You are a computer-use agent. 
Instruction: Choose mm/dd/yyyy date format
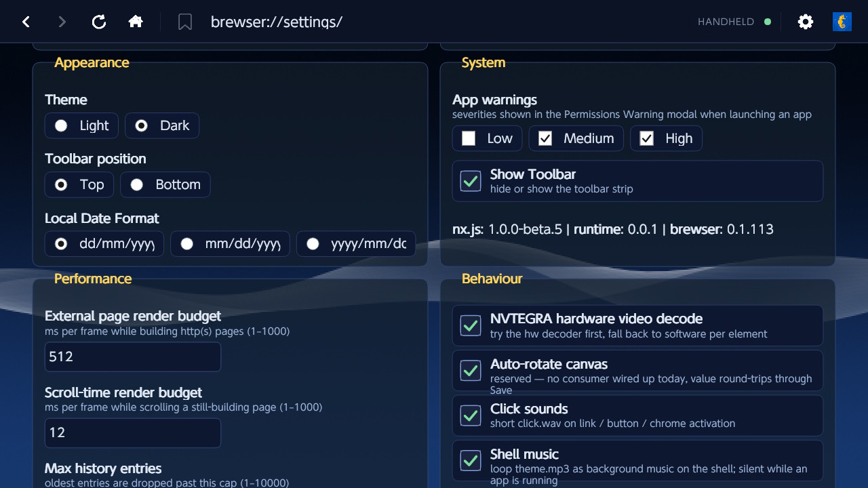coord(230,243)
